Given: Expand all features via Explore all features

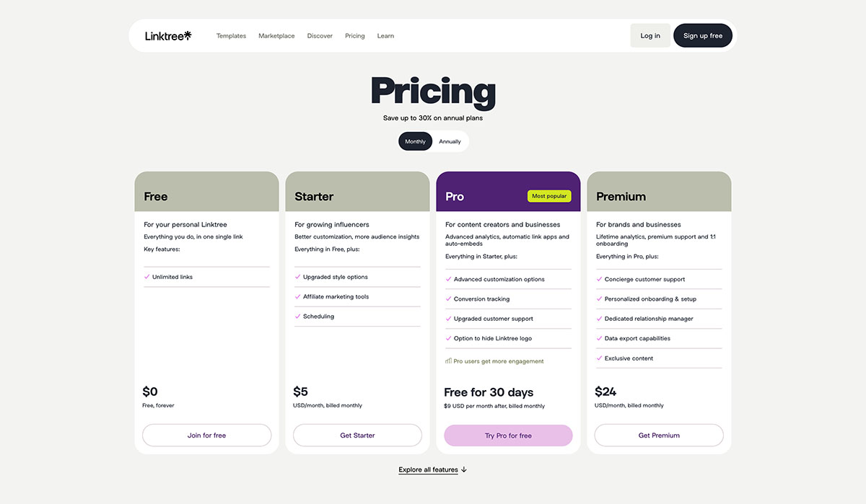Looking at the screenshot, I should click(428, 469).
